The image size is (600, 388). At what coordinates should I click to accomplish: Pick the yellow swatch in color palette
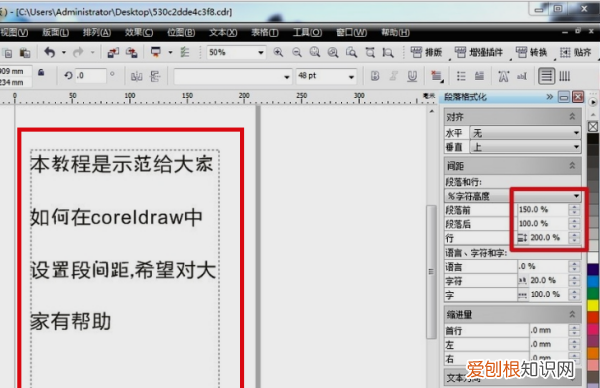coord(593,306)
